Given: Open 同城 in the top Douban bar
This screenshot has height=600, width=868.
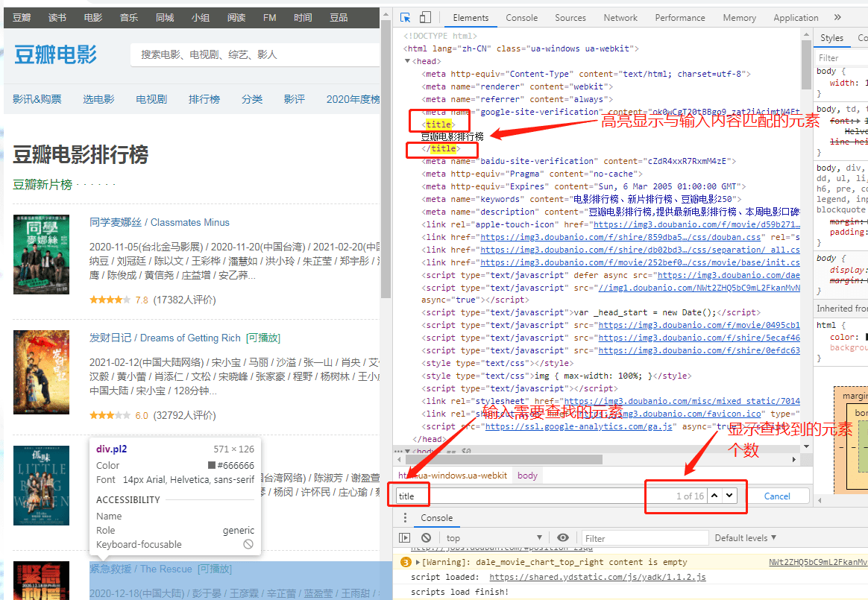Looking at the screenshot, I should pos(164,18).
